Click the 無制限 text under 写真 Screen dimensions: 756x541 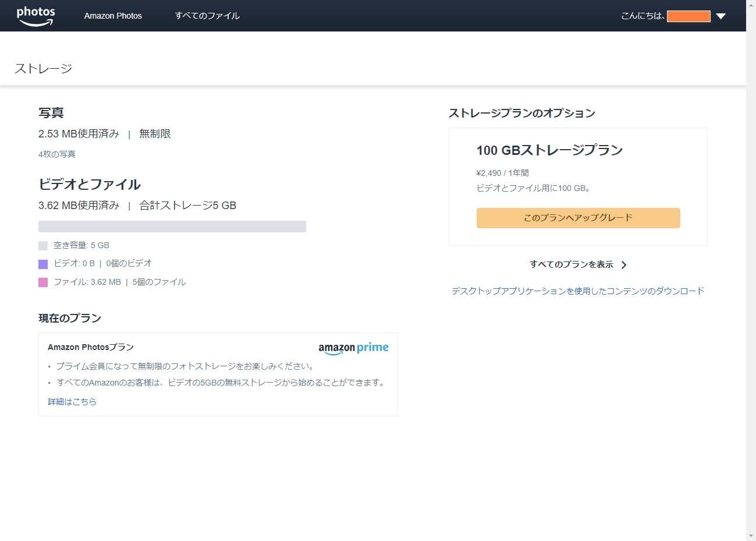155,134
